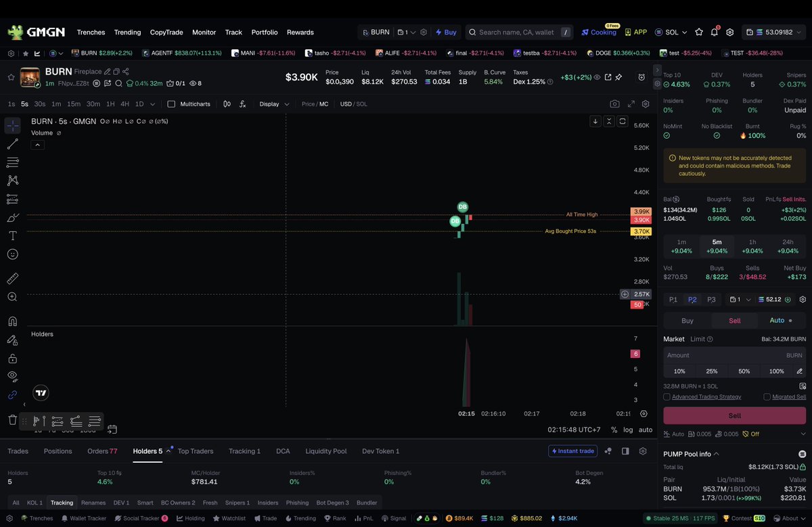Hide PnL with the eye icon
Image resolution: width=812 pixels, height=527 pixels.
pyautogui.click(x=597, y=77)
